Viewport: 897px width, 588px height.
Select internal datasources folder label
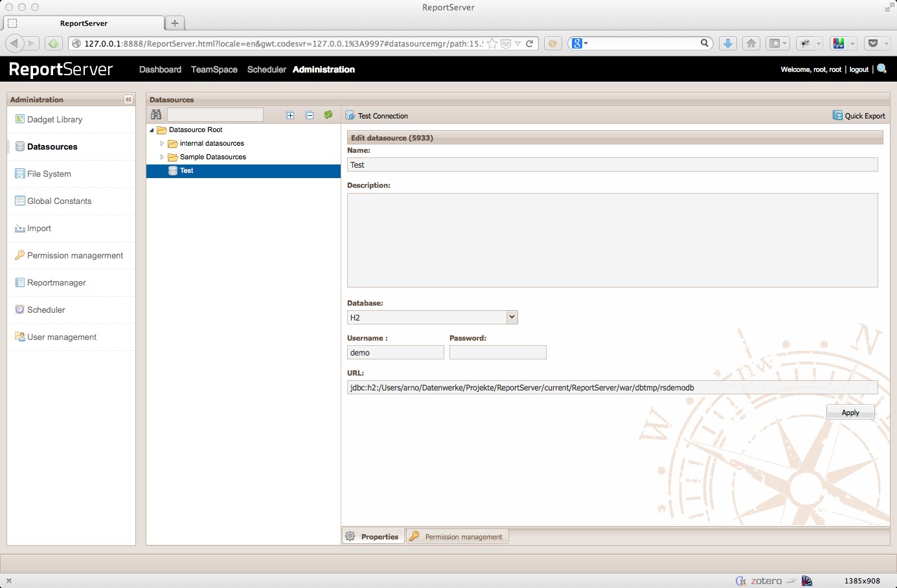tap(212, 144)
